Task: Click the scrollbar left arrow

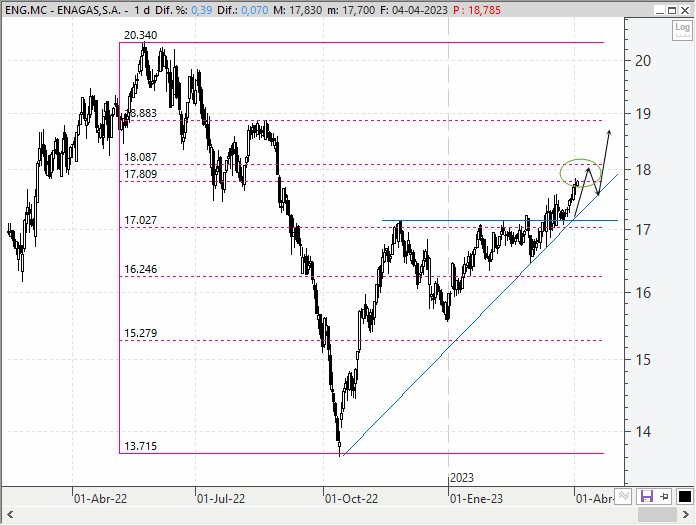Action: coord(10,515)
